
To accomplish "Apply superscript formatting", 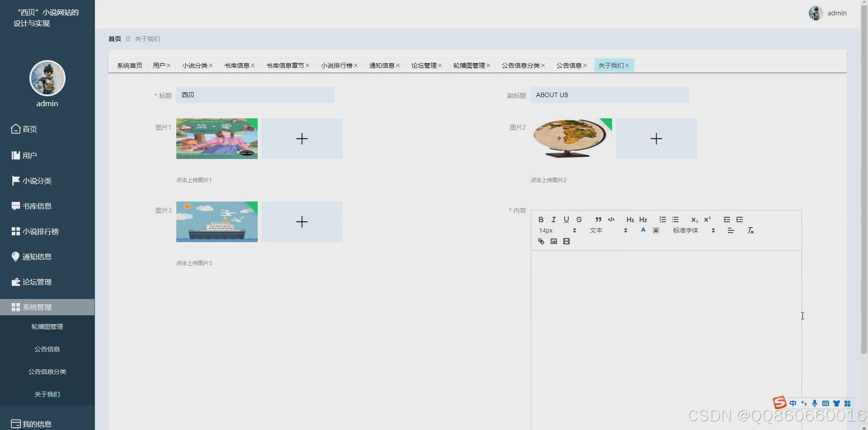I will 707,220.
